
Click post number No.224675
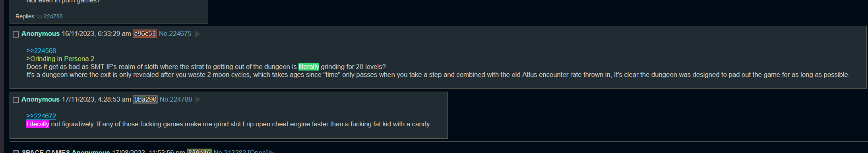point(175,34)
